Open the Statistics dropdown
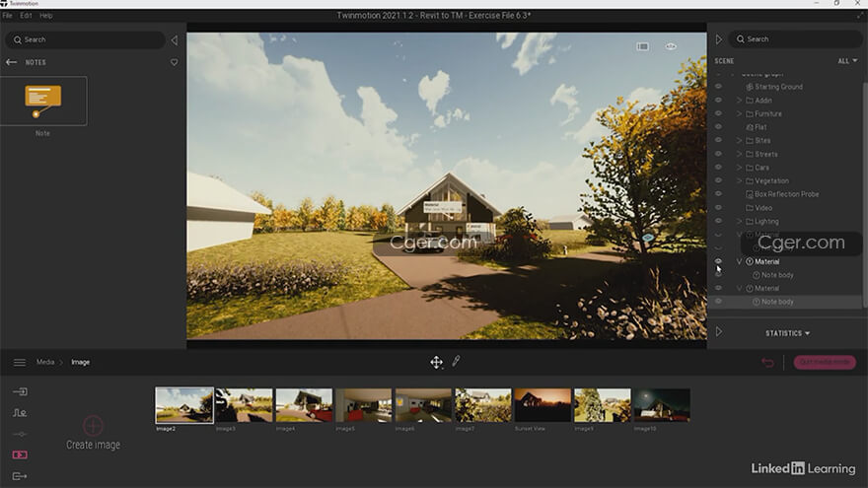 [x=788, y=333]
